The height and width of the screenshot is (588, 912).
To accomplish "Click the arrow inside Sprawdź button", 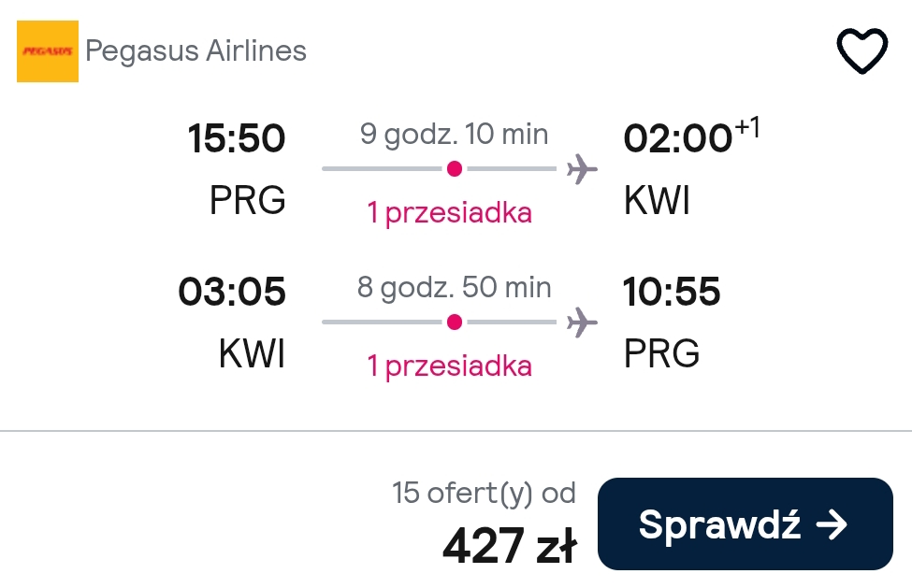I will pos(832,524).
